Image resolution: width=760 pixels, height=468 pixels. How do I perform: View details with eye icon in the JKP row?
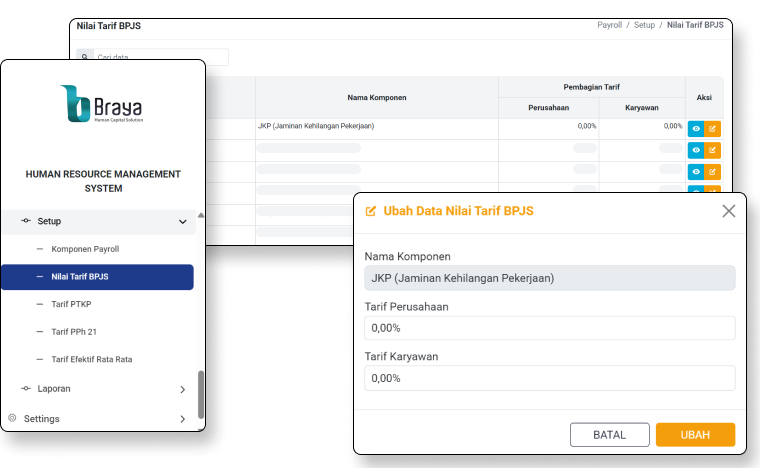(696, 128)
